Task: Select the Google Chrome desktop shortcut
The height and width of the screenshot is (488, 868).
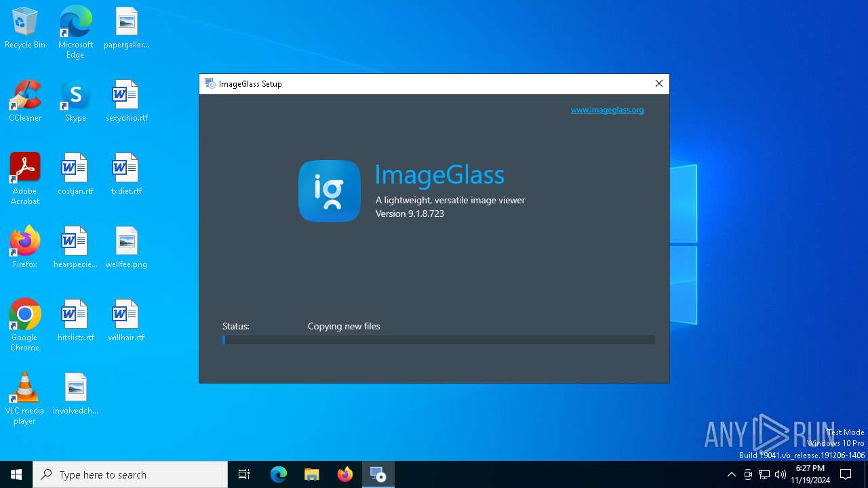Action: click(x=25, y=325)
